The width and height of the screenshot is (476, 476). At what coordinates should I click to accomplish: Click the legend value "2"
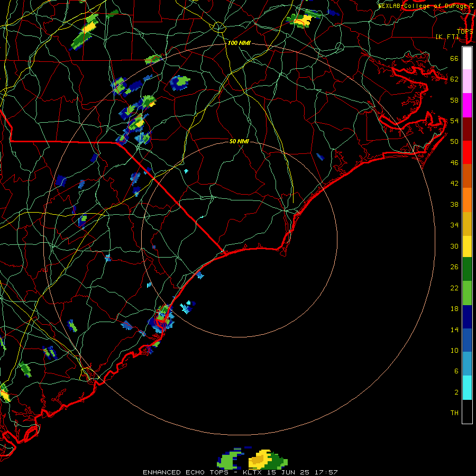(456, 392)
